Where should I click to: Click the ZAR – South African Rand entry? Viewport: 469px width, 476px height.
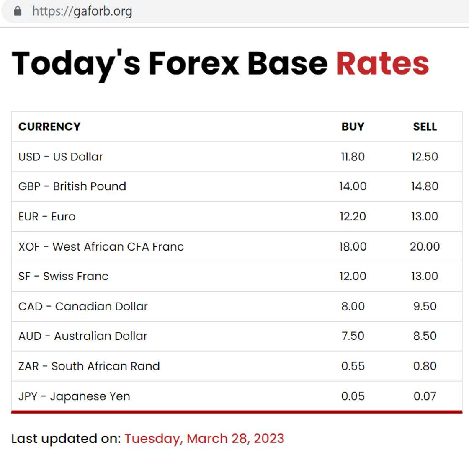[x=89, y=366]
